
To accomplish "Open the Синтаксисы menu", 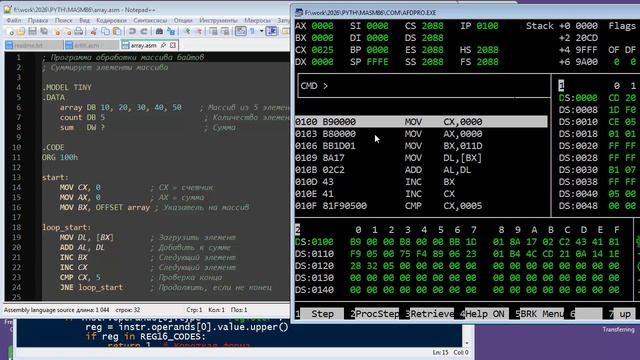I will click(150, 20).
